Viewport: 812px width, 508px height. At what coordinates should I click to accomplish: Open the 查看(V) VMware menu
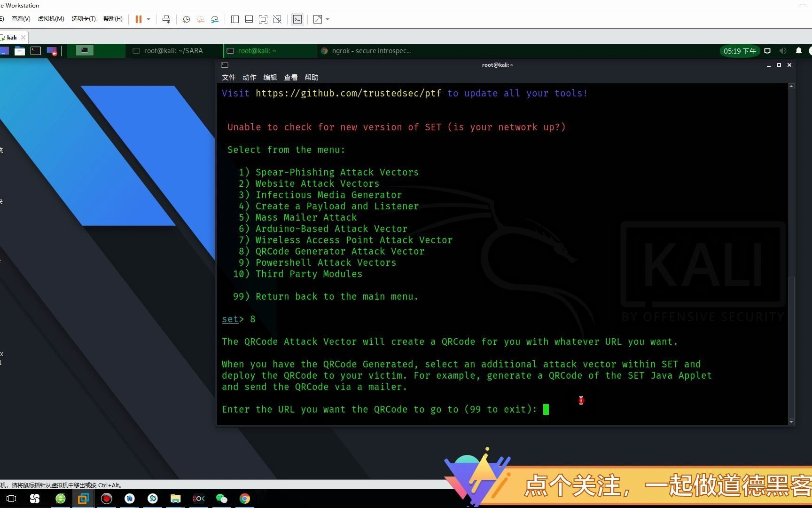[21, 19]
